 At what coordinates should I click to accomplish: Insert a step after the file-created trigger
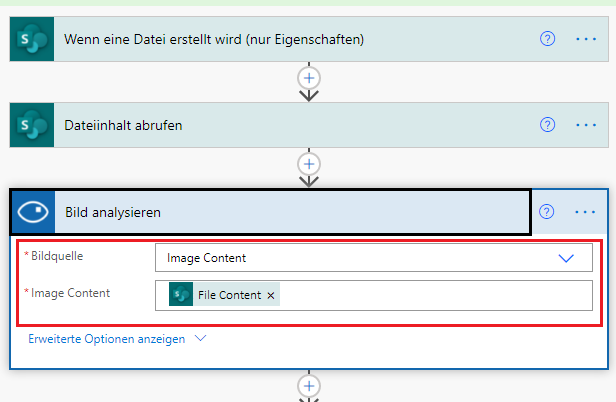coord(309,78)
